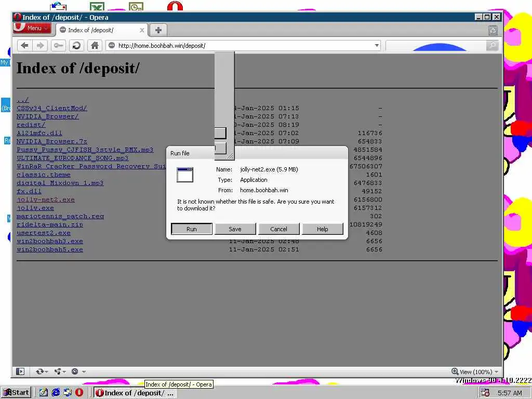Toggle the Opera side panel button
This screenshot has width=532, height=399.
(20, 371)
